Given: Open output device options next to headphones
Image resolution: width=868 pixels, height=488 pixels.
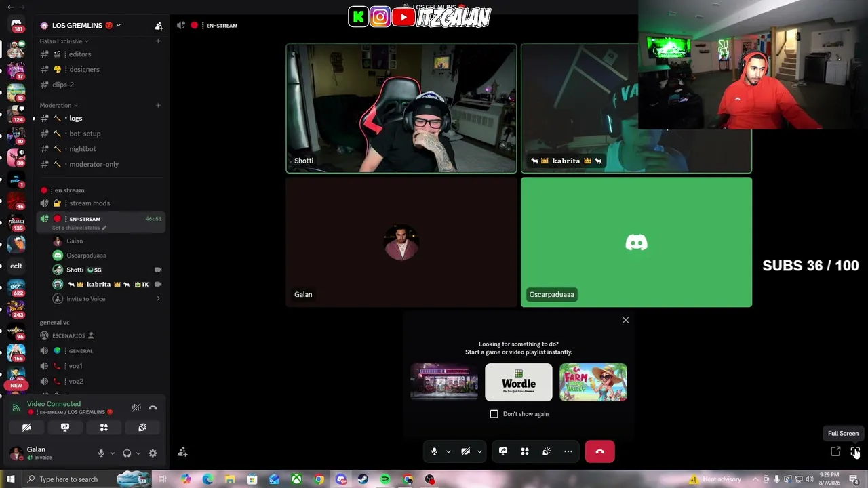Looking at the screenshot, I should [138, 453].
